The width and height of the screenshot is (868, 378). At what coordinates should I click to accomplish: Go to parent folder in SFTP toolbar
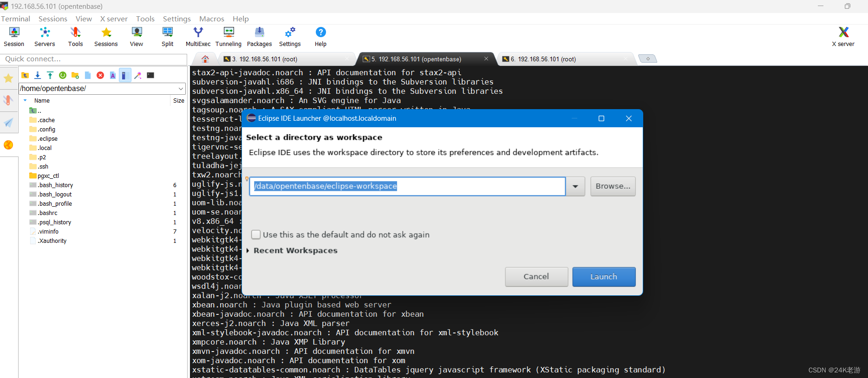[x=25, y=75]
